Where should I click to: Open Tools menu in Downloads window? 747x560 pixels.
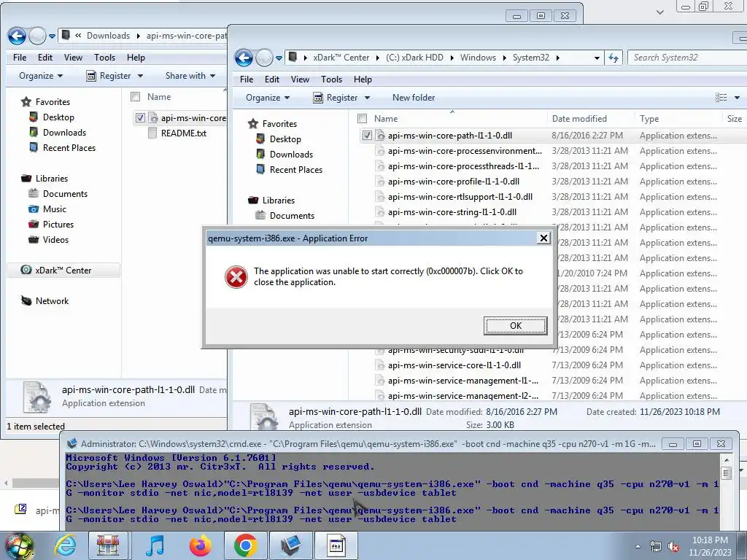point(105,57)
